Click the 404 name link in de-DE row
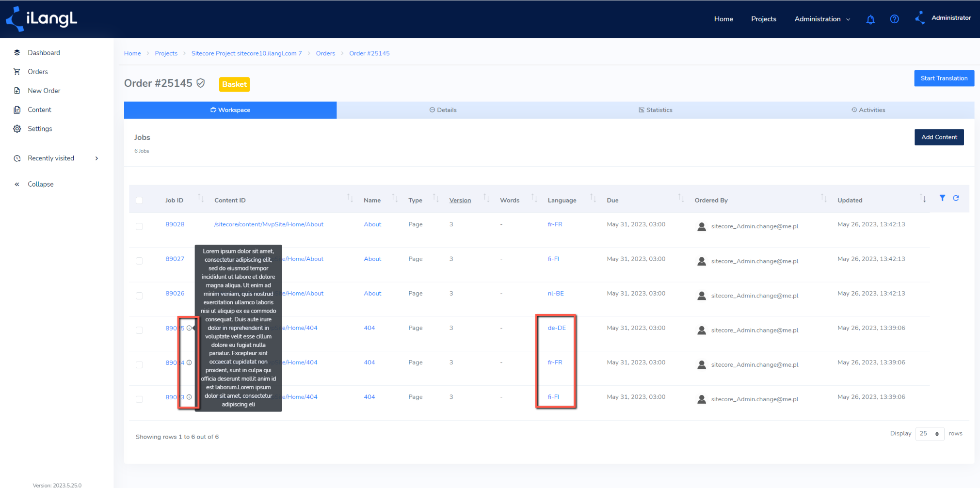Screen dimensions: 980x488 pos(370,328)
